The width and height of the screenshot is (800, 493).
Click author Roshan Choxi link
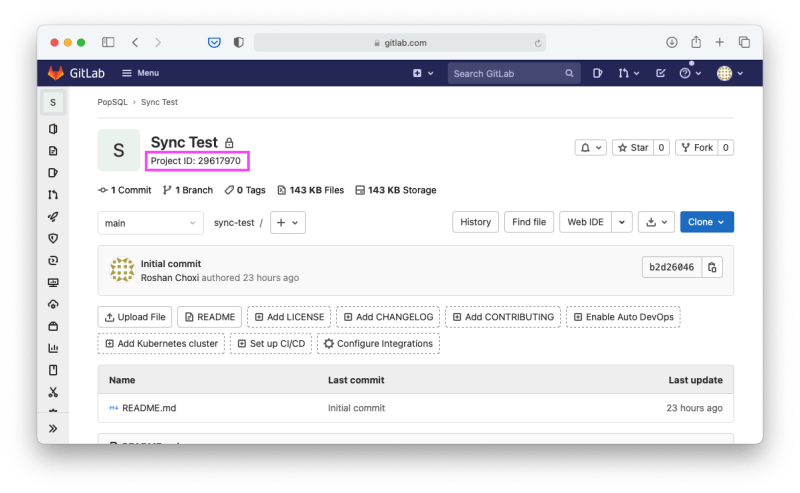point(170,278)
